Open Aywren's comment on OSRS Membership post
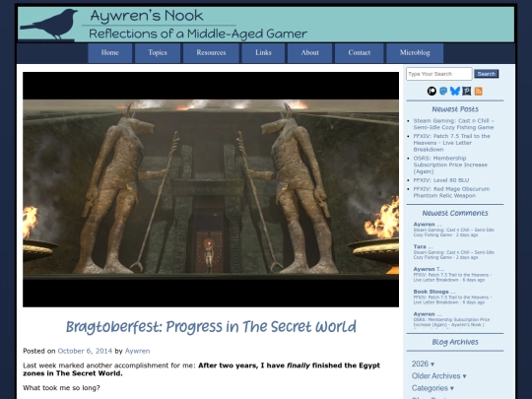Screen dimensions: 532x399 (x=451, y=319)
